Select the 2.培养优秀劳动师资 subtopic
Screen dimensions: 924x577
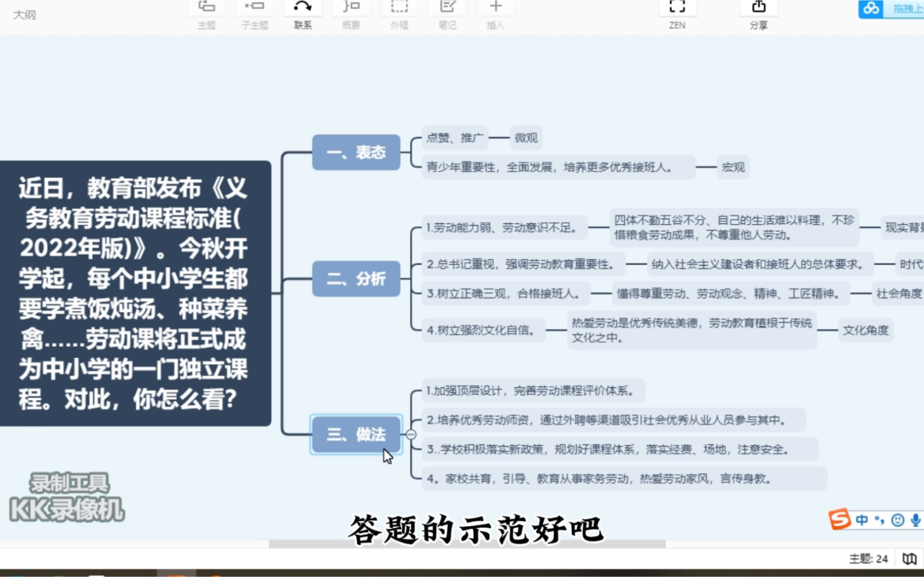[x=614, y=420]
